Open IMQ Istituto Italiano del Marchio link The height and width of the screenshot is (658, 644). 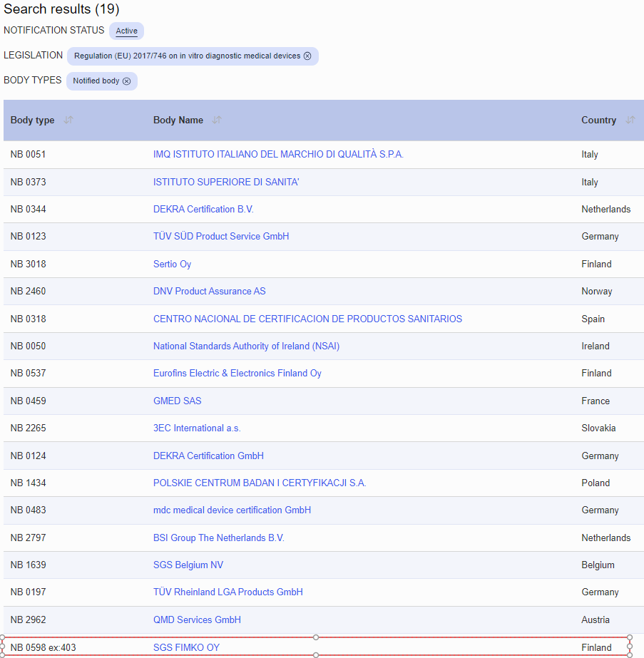(x=278, y=155)
